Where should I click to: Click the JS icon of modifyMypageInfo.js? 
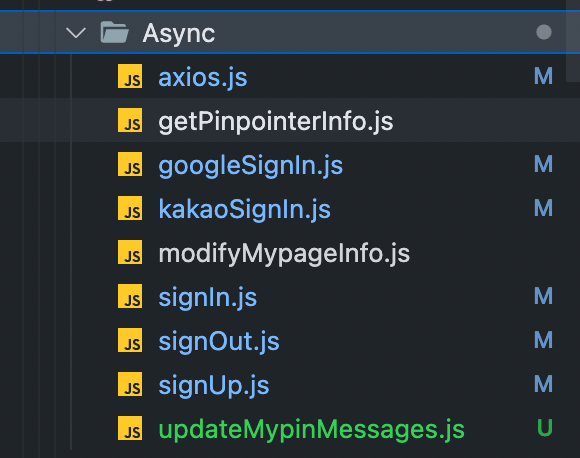130,252
